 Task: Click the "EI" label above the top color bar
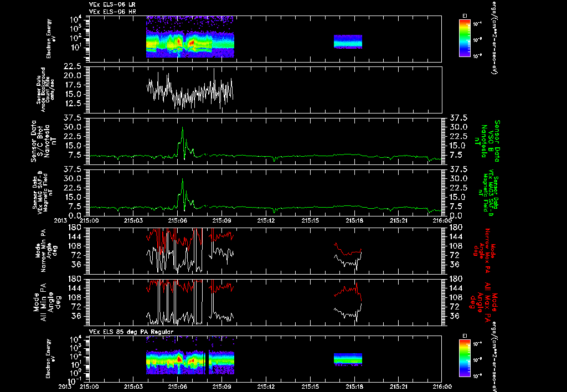(x=465, y=16)
